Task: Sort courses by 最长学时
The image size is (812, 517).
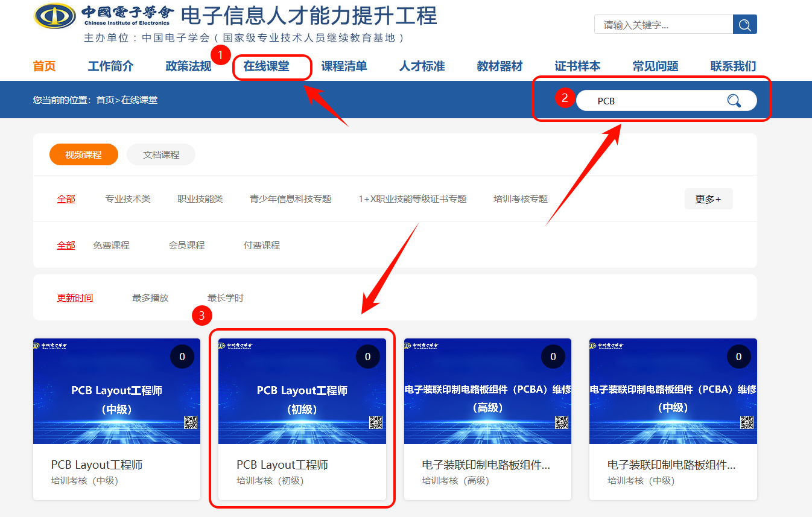Action: pyautogui.click(x=226, y=298)
